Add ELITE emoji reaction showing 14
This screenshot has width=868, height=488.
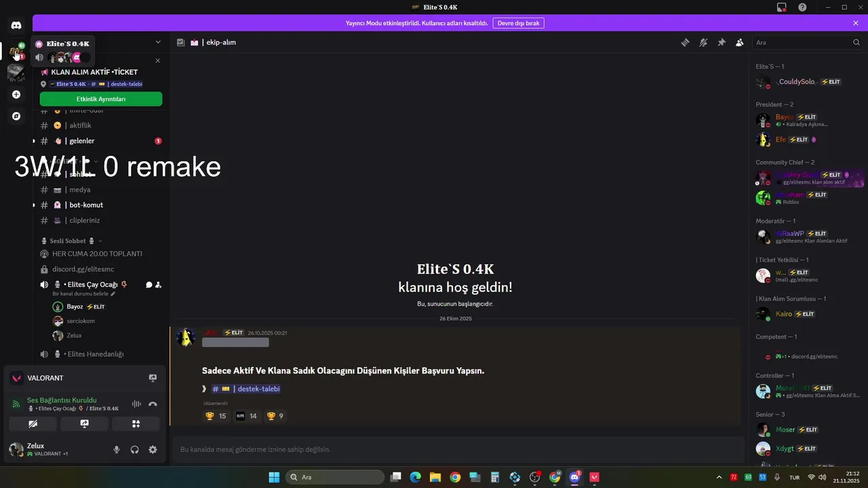(x=247, y=416)
